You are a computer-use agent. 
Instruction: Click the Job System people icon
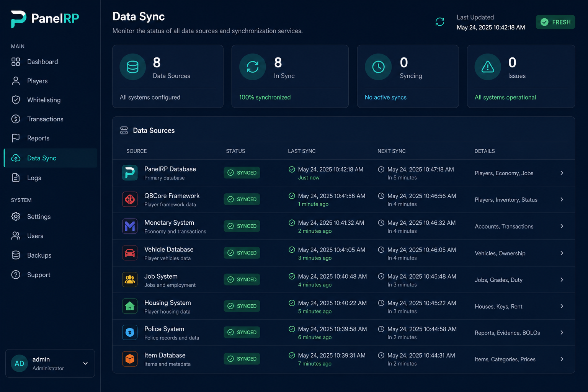point(130,279)
